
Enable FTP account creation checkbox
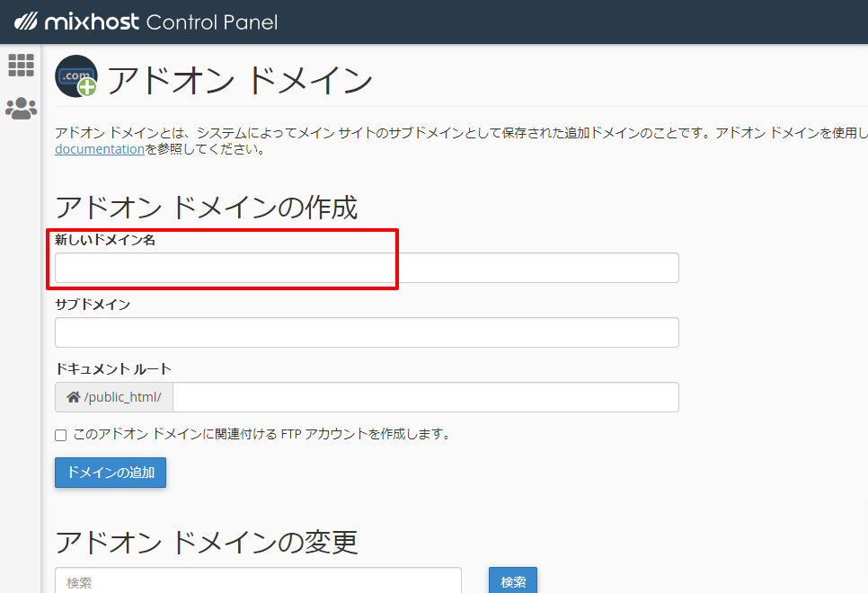(x=61, y=435)
